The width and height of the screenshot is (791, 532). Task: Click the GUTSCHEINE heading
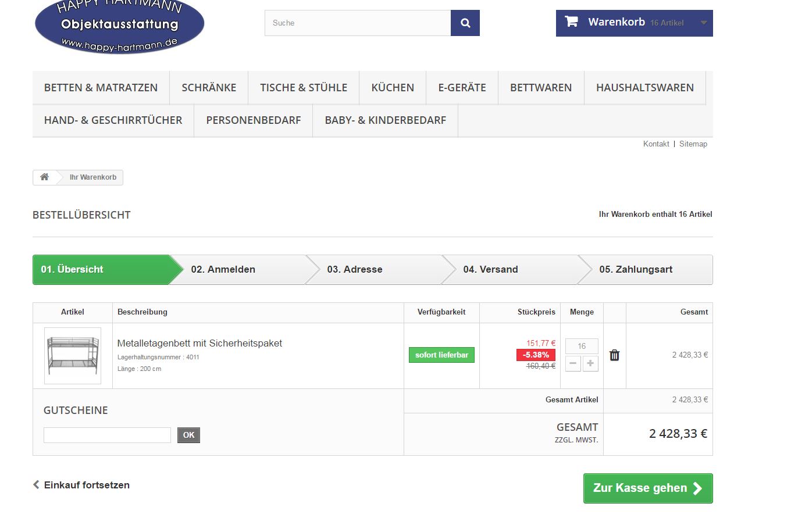tap(76, 410)
